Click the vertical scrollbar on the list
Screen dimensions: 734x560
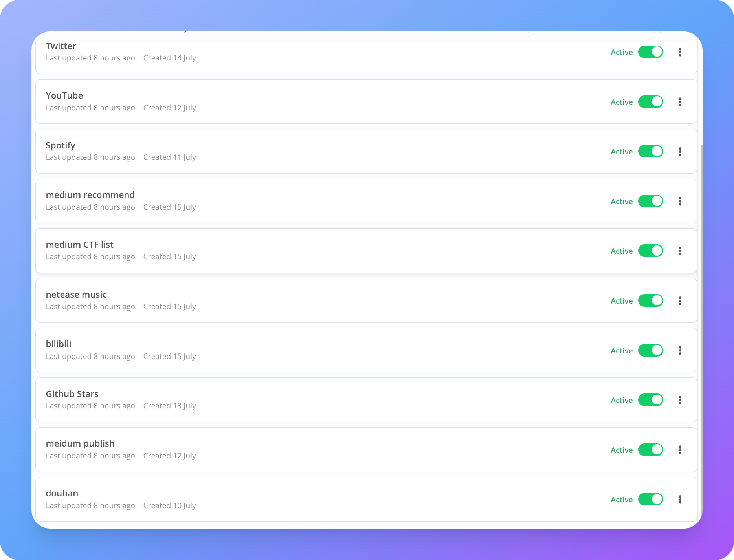click(x=701, y=314)
